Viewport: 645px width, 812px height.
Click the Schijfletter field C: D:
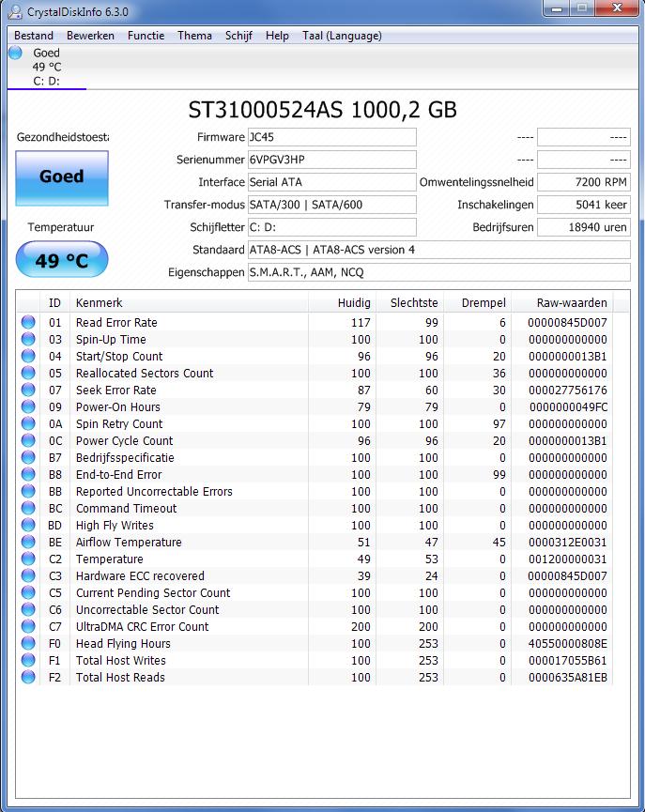tap(332, 227)
